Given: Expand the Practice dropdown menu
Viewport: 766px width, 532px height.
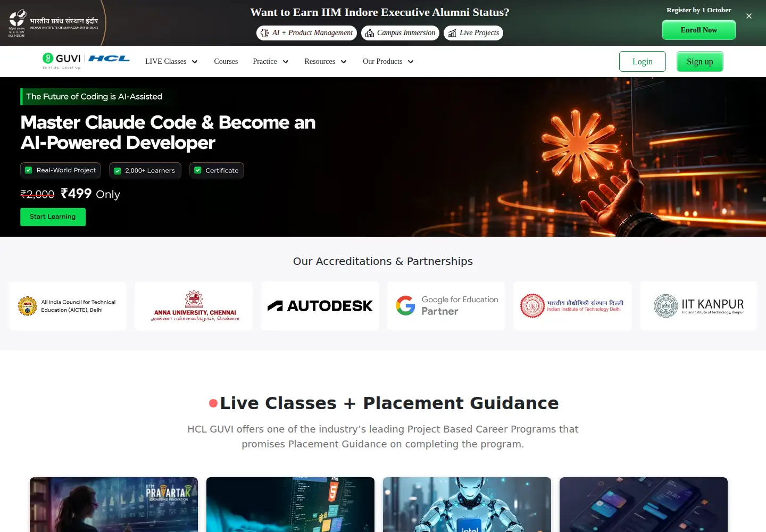Looking at the screenshot, I should pyautogui.click(x=271, y=62).
